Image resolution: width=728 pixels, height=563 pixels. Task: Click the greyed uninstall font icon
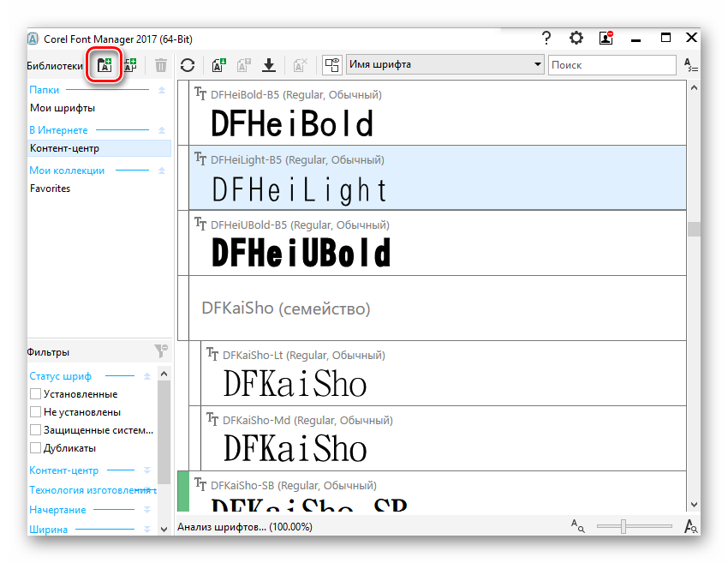(x=244, y=65)
